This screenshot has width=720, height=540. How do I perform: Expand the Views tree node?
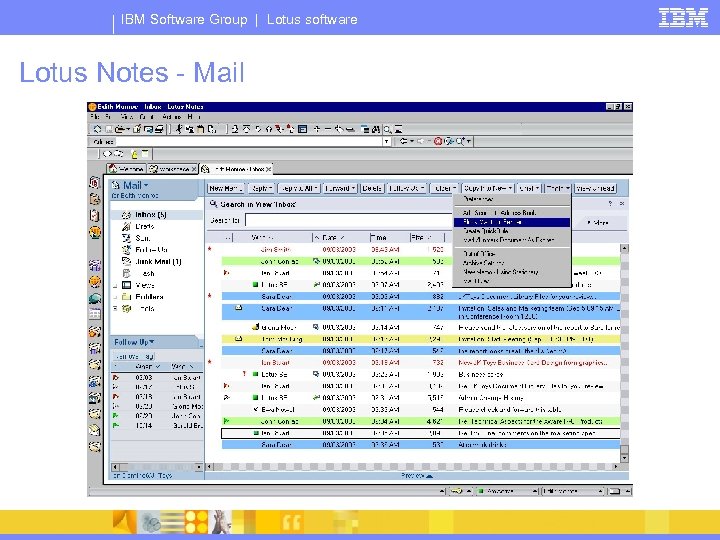(115, 285)
